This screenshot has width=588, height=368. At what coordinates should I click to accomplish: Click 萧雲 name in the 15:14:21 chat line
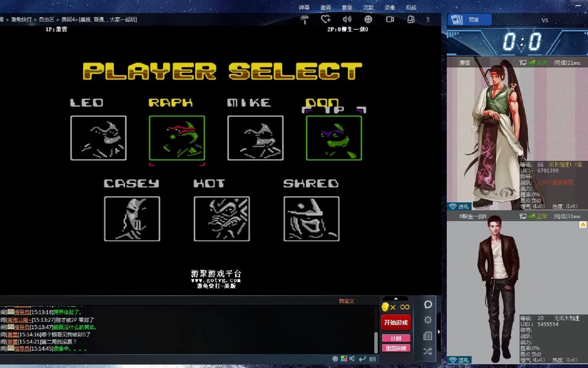13,342
